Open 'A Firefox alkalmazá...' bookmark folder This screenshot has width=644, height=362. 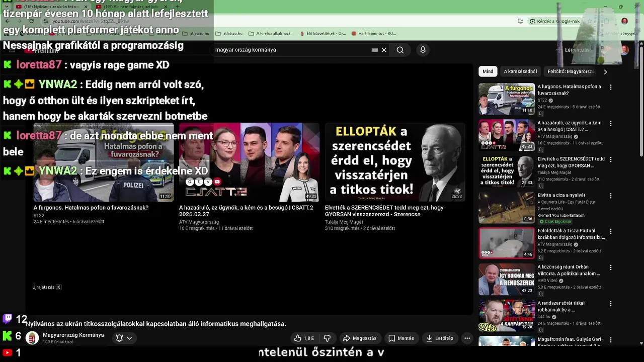271,34
